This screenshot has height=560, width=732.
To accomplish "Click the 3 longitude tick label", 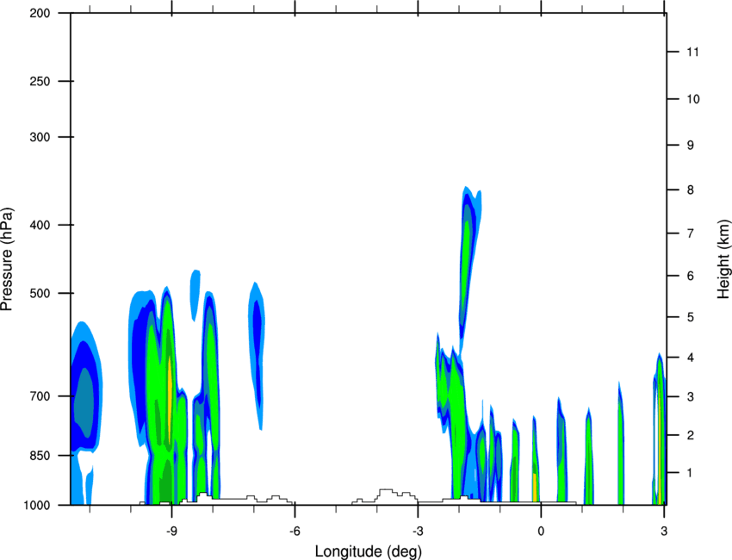I will click(664, 531).
